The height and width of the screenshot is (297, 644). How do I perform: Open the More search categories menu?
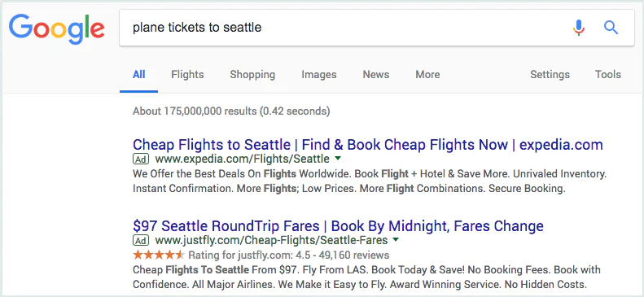[427, 75]
